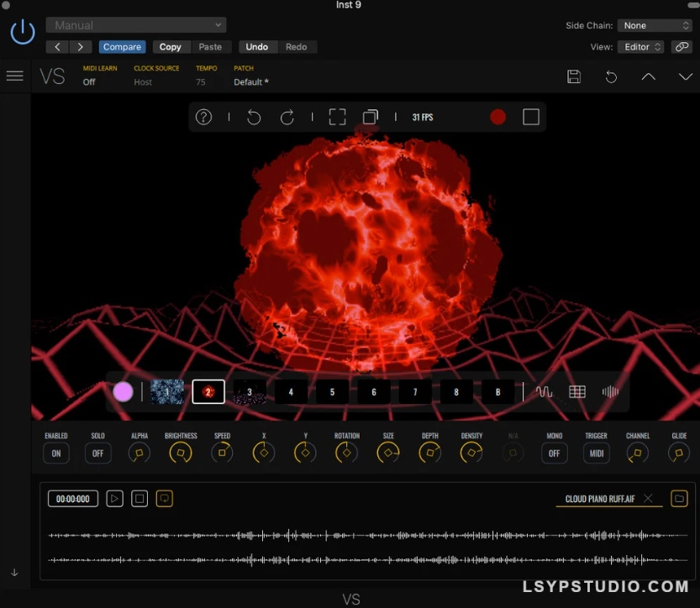Select the grid/matrix icon near layer thumbnails
Viewport: 700px width, 608px height.
[577, 391]
